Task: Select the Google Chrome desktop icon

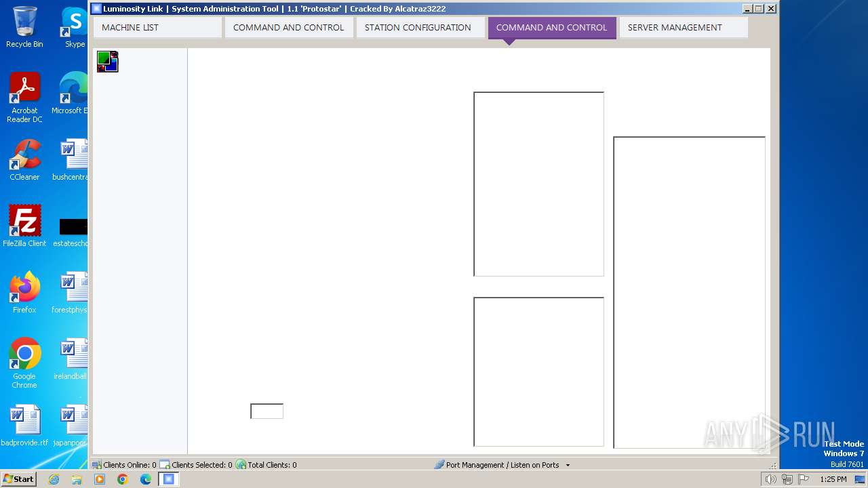Action: (x=24, y=363)
